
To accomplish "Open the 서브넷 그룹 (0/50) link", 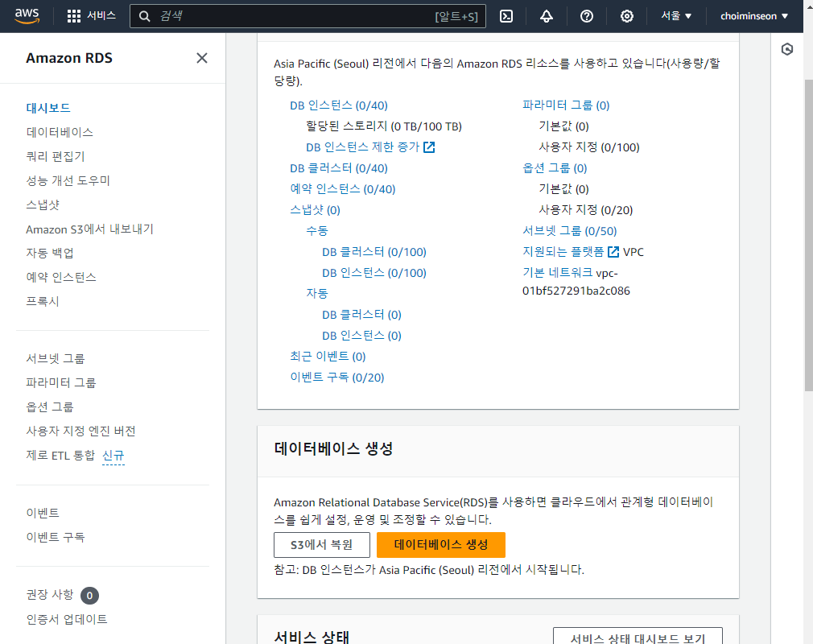I will [x=569, y=231].
